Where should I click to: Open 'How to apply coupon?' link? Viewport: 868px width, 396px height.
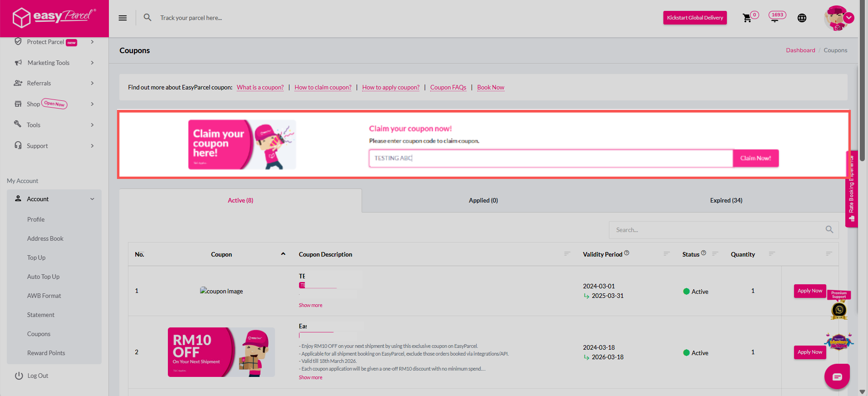(391, 87)
